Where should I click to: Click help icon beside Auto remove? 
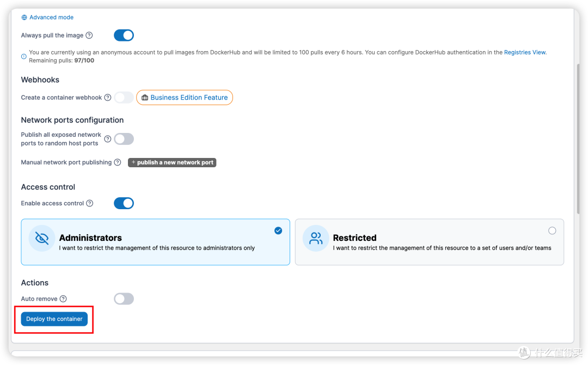pos(63,299)
